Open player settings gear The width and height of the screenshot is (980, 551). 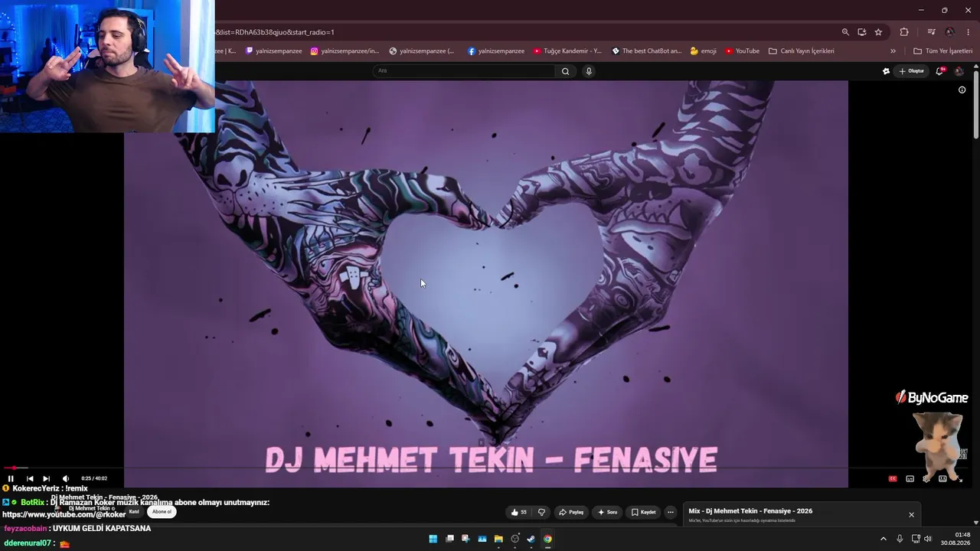(x=926, y=478)
